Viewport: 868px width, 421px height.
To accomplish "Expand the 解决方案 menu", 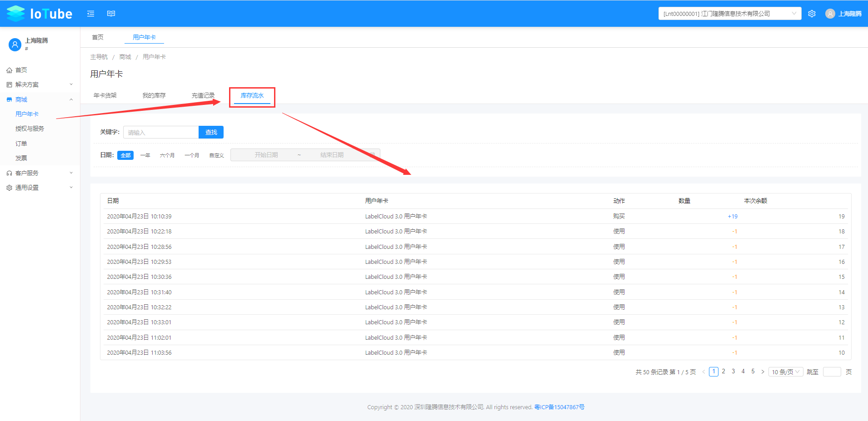I will (71, 84).
